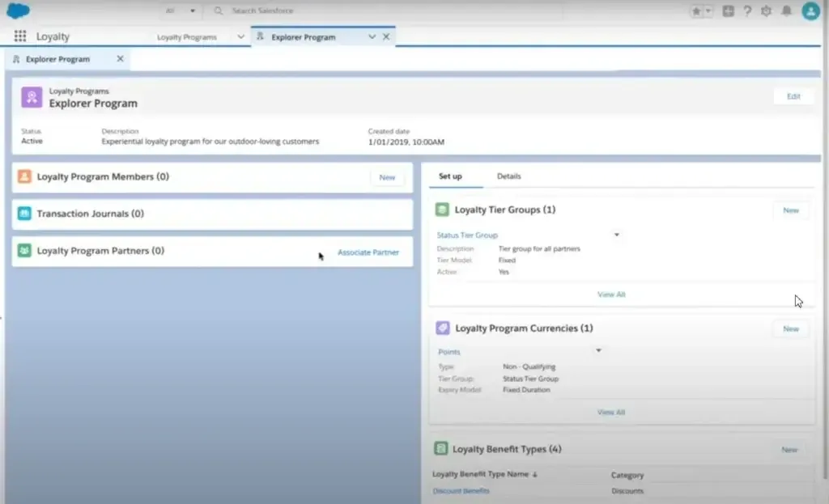The height and width of the screenshot is (504, 829).
Task: Switch to the Details tab
Action: 508,176
